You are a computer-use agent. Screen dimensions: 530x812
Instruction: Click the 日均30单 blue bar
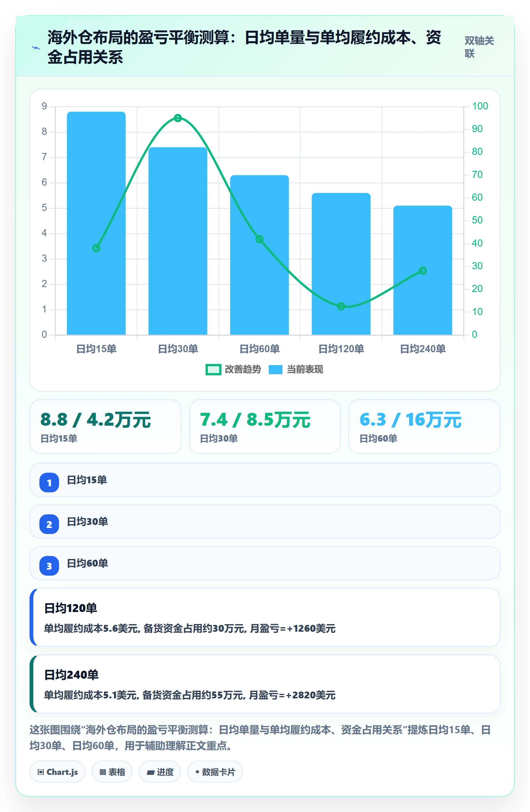[x=178, y=241]
